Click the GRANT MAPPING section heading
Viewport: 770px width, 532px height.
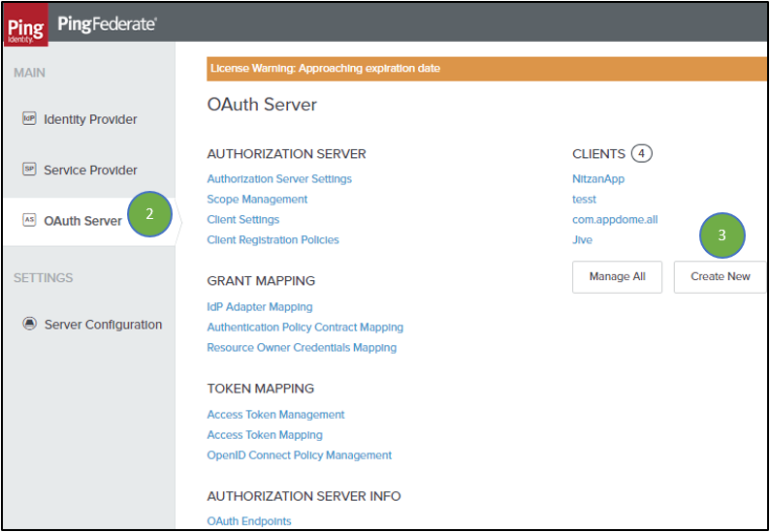point(261,281)
